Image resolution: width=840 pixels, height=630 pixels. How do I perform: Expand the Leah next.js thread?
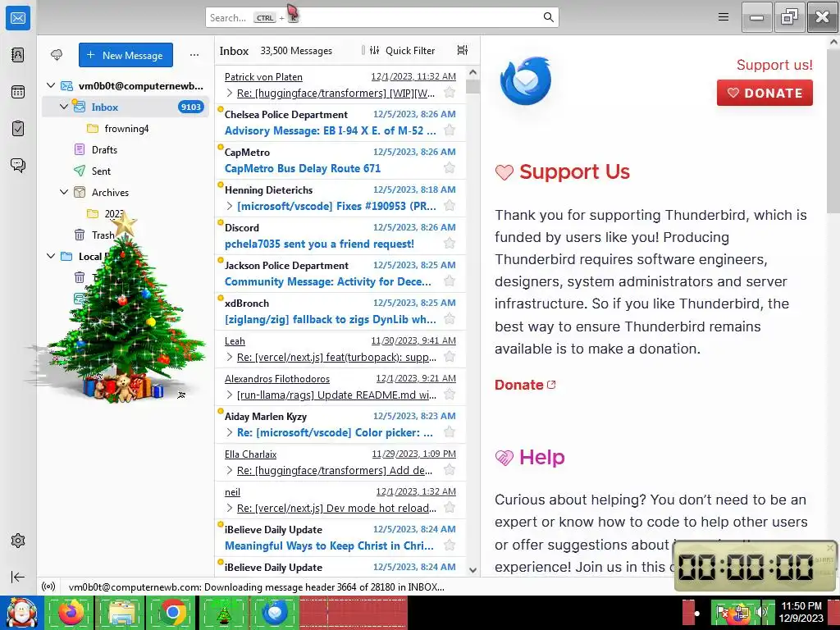(x=230, y=358)
